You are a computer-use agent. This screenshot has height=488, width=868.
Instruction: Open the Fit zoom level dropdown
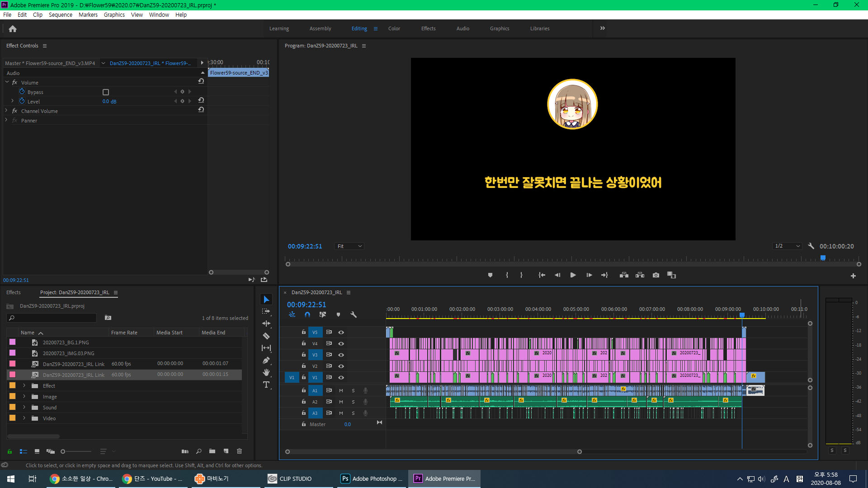pos(349,246)
